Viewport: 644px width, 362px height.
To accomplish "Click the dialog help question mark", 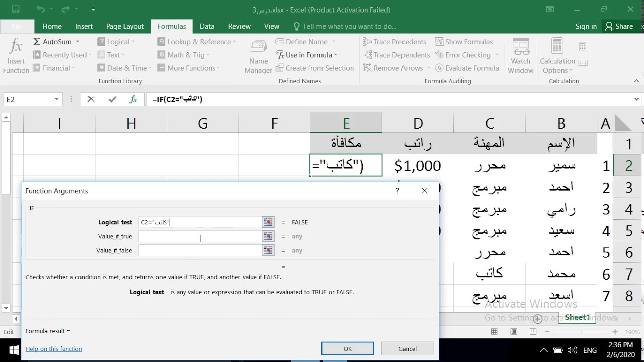I will click(x=397, y=191).
